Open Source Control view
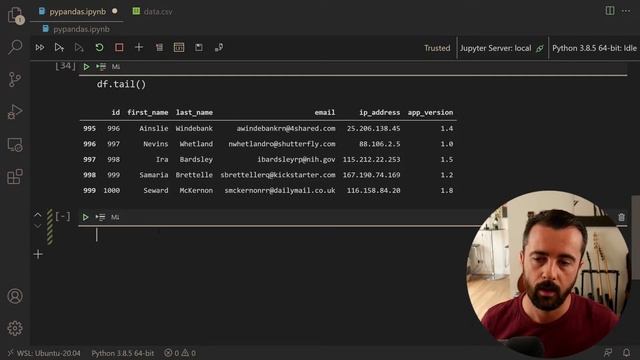 15,79
